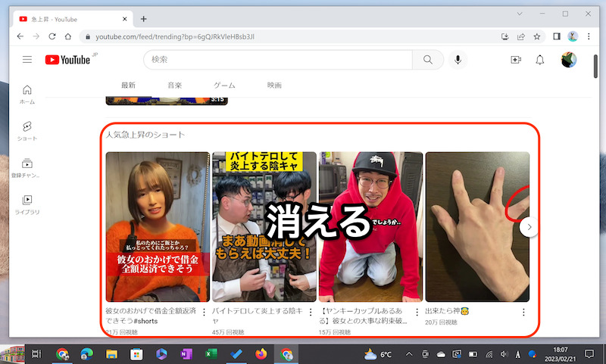Open the 彼女のおかげで借金 short thumbnail

[x=158, y=227]
